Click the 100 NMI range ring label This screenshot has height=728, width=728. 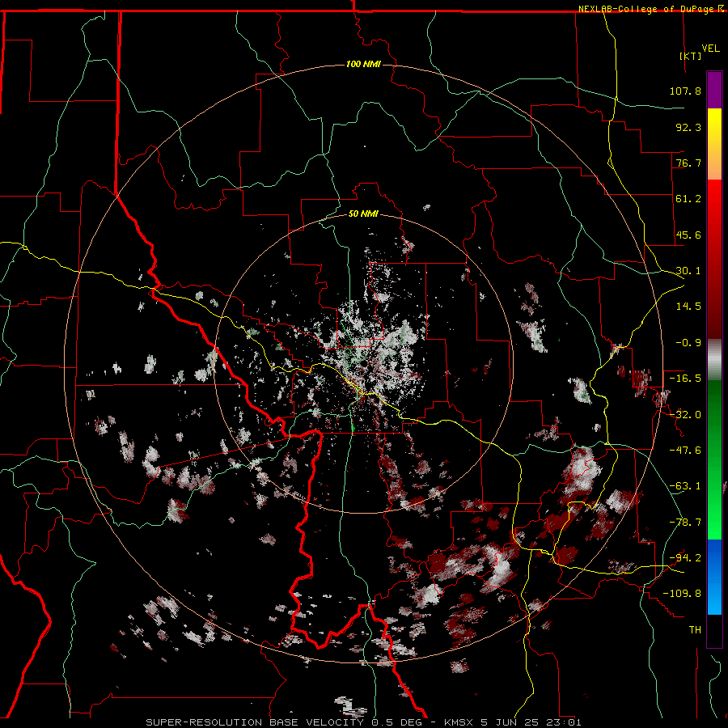pyautogui.click(x=363, y=64)
